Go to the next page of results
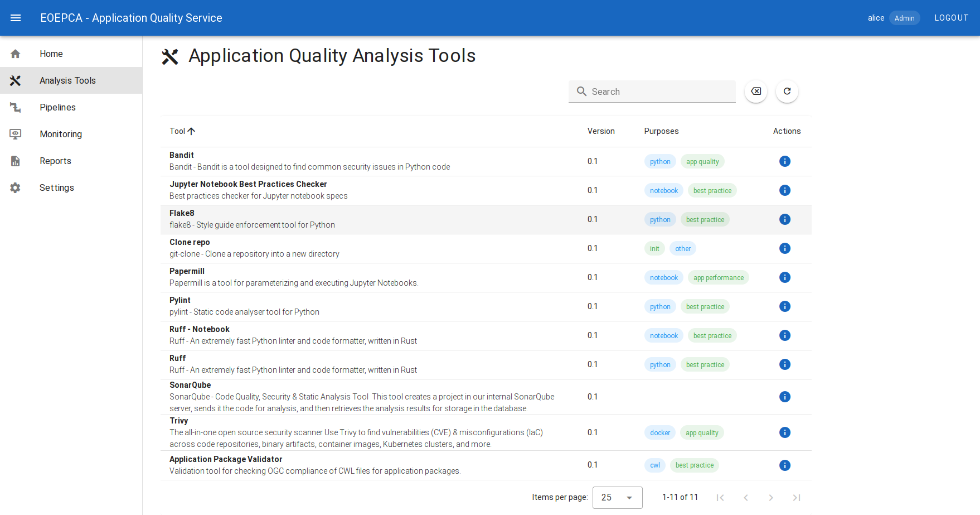The height and width of the screenshot is (515, 980). click(x=771, y=498)
